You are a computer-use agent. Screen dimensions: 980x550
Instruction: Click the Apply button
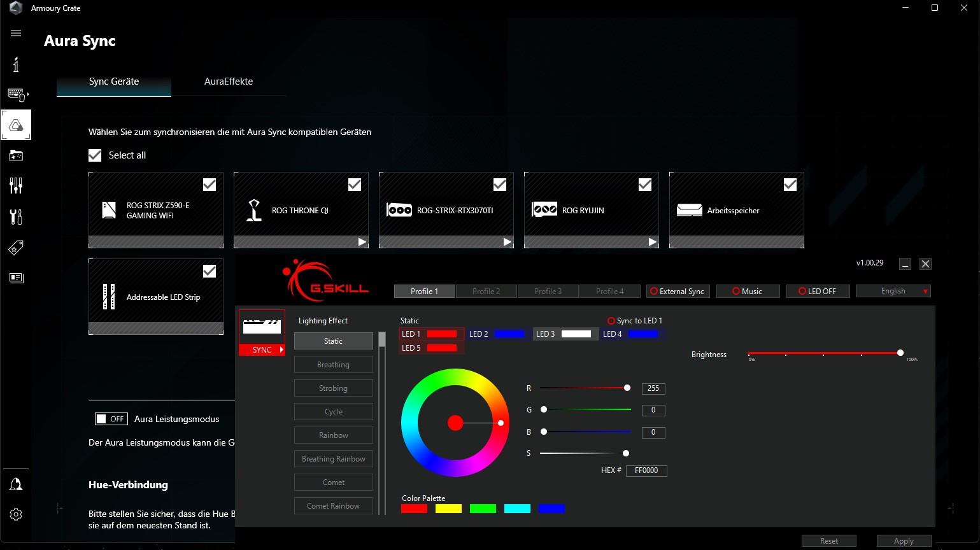click(x=904, y=541)
